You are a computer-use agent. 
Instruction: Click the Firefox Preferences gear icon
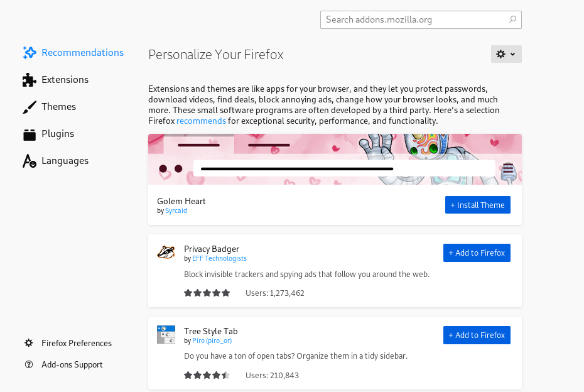tap(29, 343)
